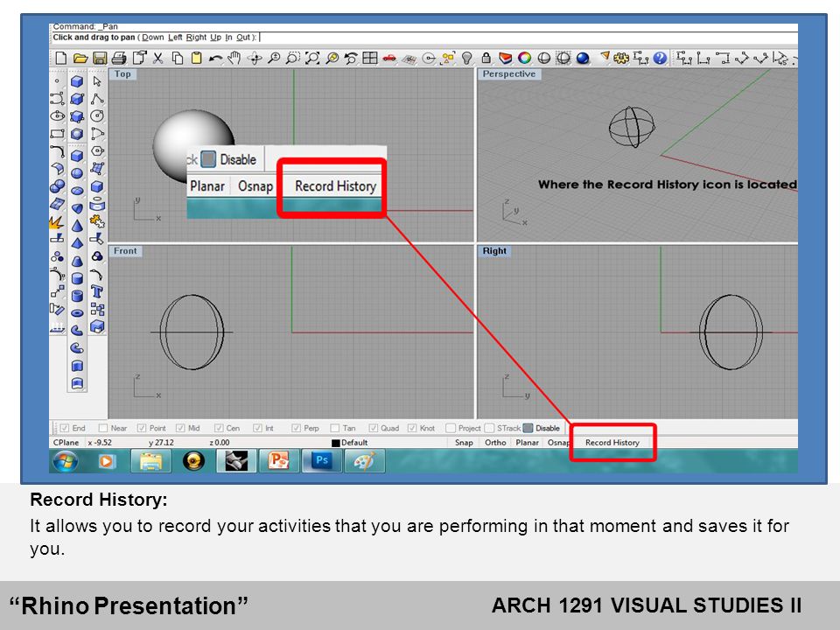Select the Pan hand tool
The height and width of the screenshot is (630, 840).
pos(234,58)
